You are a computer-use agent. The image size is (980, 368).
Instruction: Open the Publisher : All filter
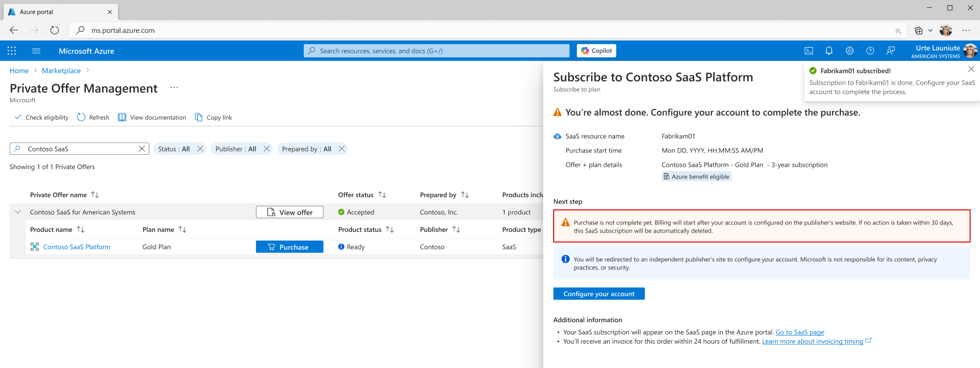click(x=236, y=149)
